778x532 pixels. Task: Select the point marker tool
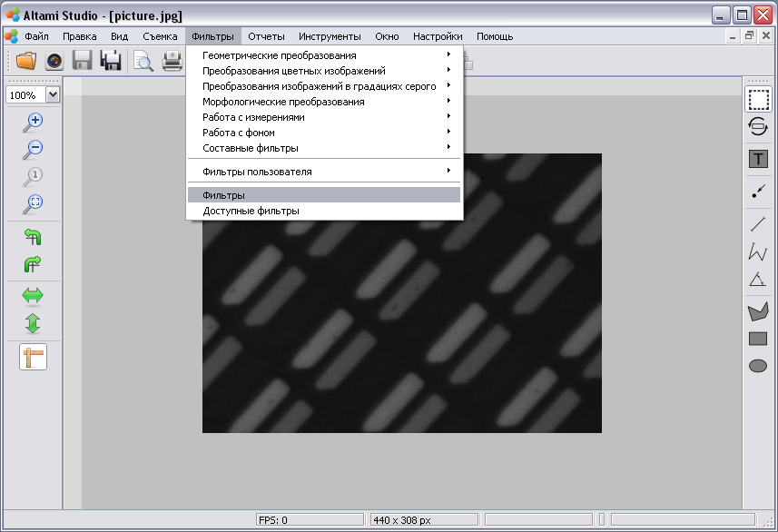tap(758, 191)
